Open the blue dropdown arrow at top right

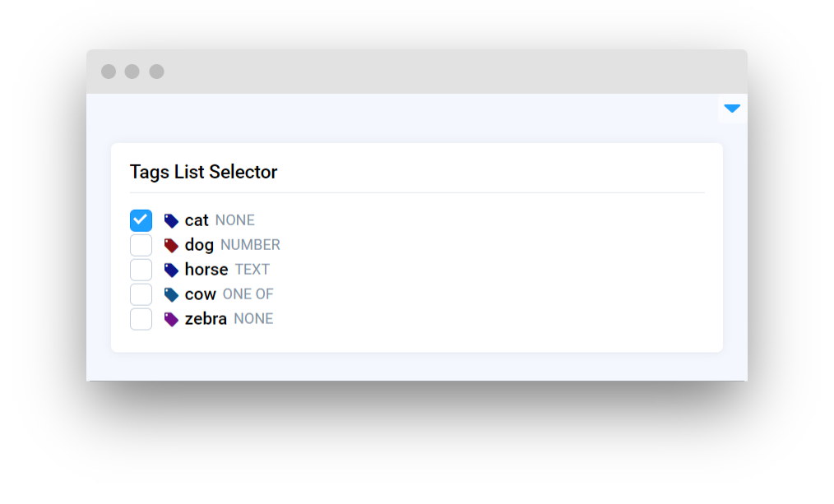click(732, 109)
